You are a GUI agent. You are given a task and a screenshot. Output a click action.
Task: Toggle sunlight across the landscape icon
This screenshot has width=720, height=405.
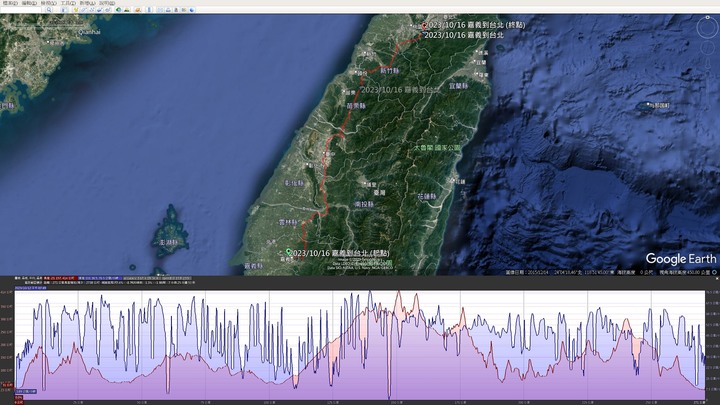127,10
